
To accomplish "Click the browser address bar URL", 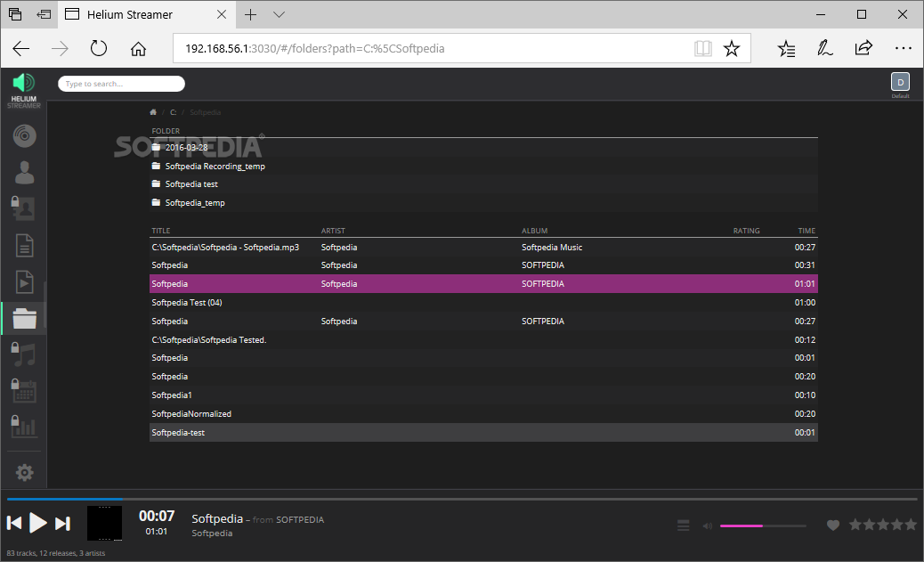I will [315, 48].
